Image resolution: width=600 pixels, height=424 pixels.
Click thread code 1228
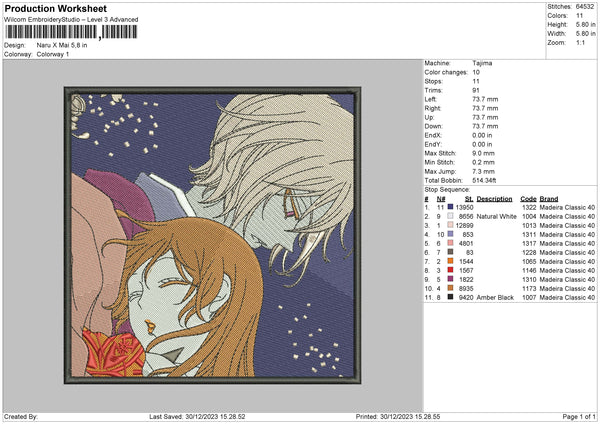coord(529,253)
